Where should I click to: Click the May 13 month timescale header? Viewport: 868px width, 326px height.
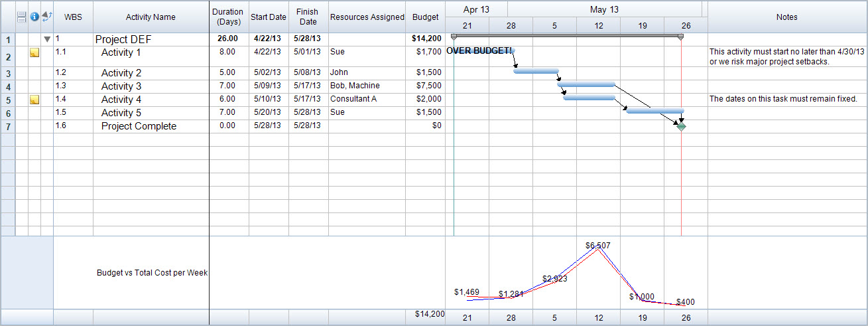tap(604, 9)
